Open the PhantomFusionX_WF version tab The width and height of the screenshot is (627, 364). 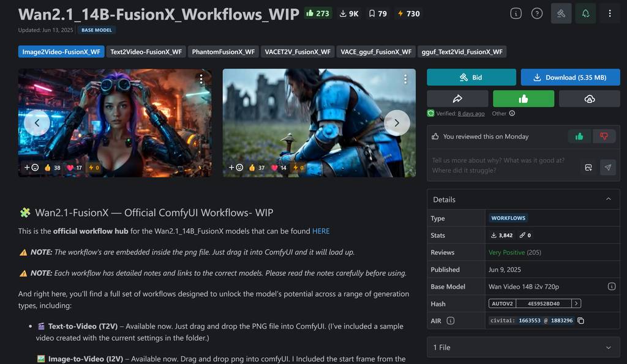click(x=223, y=51)
